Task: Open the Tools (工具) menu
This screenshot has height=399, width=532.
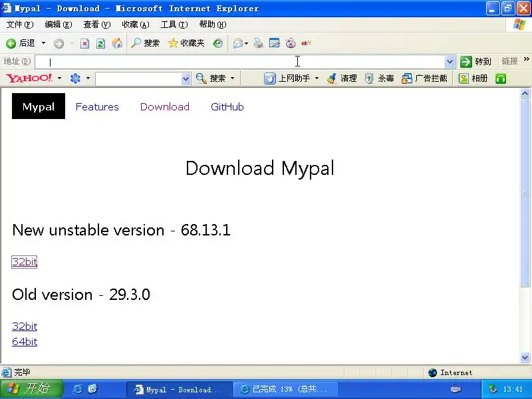Action: click(174, 25)
